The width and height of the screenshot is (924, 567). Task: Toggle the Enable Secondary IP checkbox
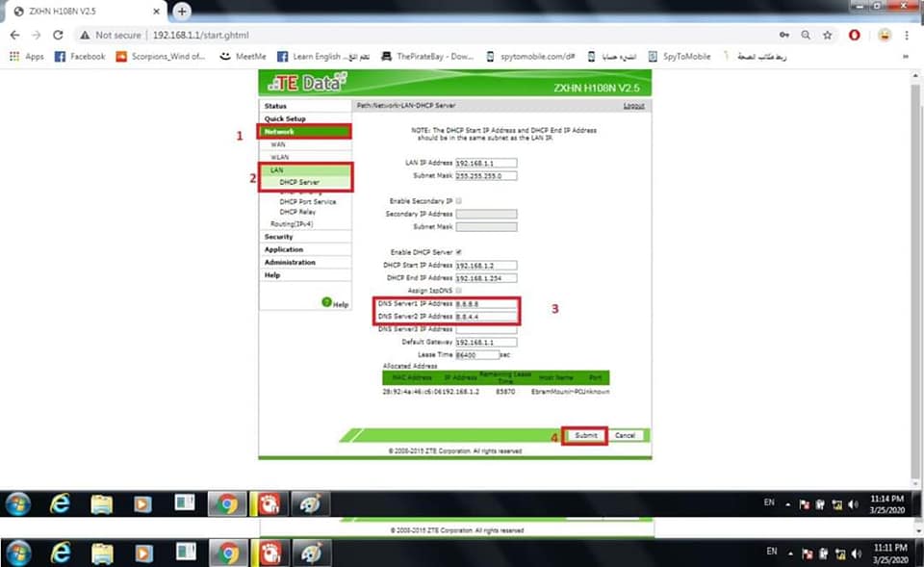[x=459, y=201]
